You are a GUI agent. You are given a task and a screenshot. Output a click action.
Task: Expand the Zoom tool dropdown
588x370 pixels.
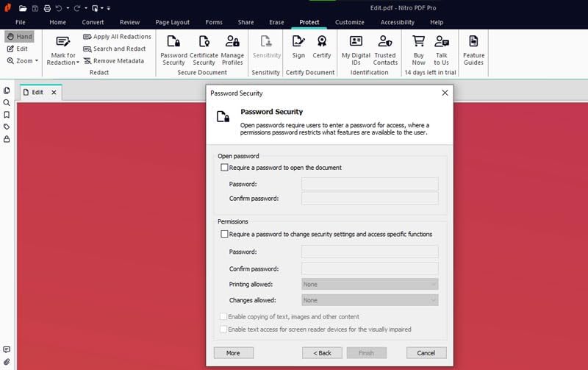coord(37,61)
